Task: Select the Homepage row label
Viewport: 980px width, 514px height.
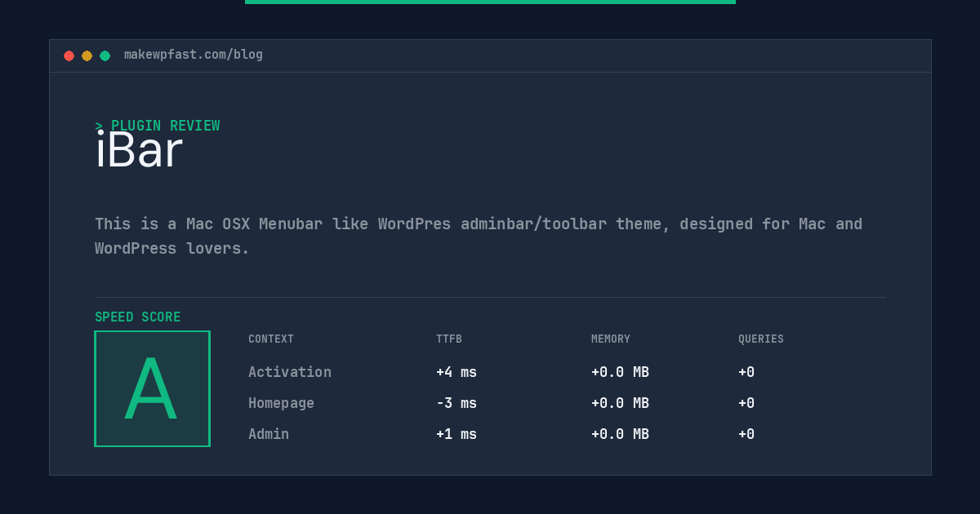Action: tap(281, 403)
